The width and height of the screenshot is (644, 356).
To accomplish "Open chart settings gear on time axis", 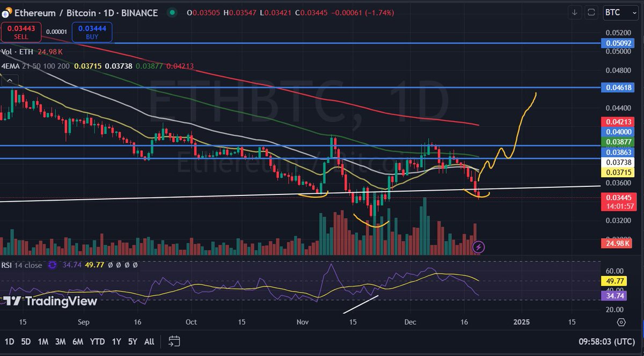I will pyautogui.click(x=621, y=322).
